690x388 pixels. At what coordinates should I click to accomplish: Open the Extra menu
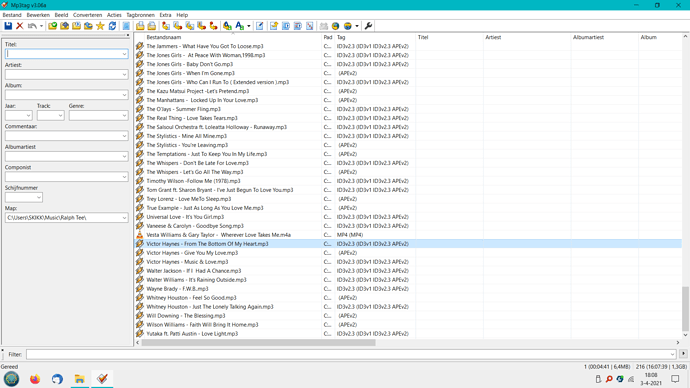pos(165,15)
